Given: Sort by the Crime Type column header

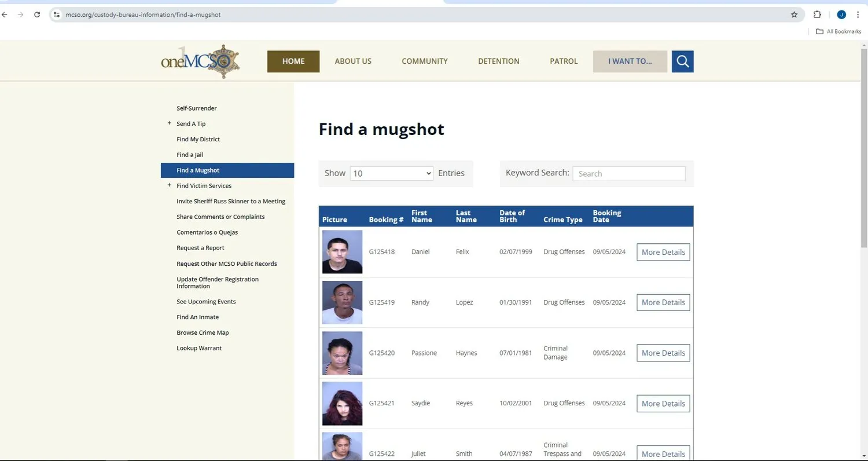Looking at the screenshot, I should pyautogui.click(x=562, y=219).
